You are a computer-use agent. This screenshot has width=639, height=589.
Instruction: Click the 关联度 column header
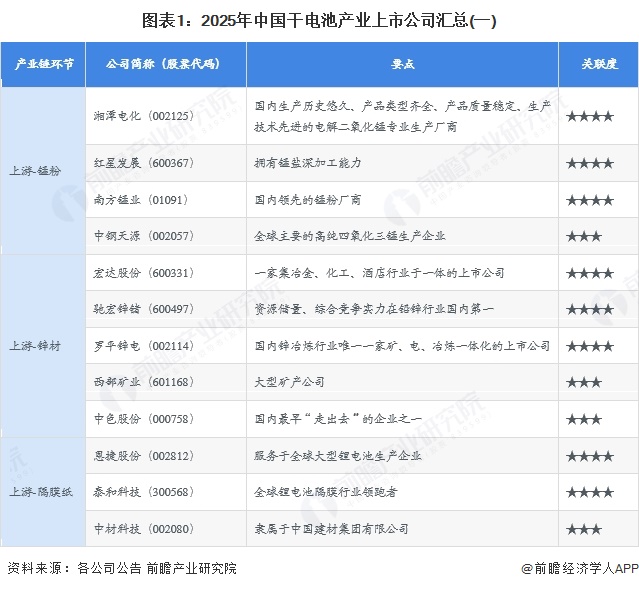[598, 65]
